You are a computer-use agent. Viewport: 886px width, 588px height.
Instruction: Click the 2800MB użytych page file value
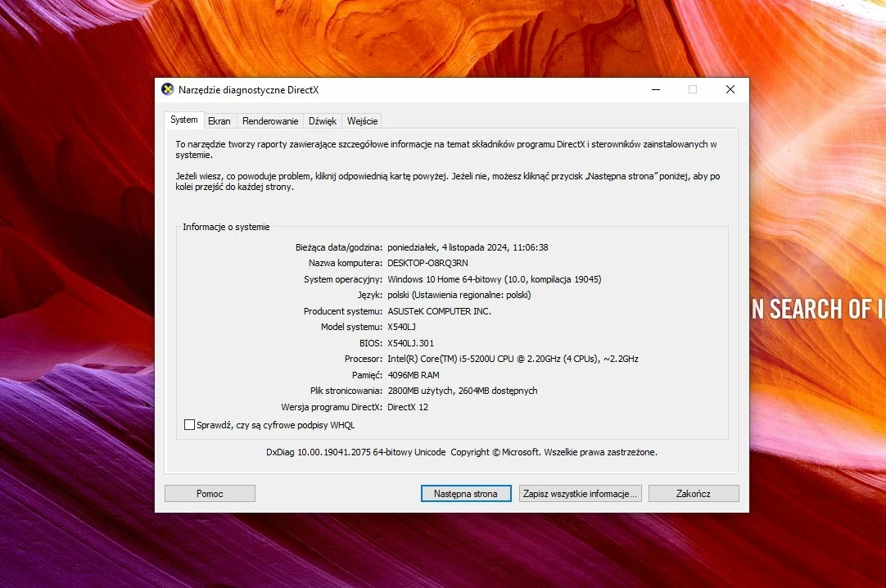pyautogui.click(x=462, y=391)
